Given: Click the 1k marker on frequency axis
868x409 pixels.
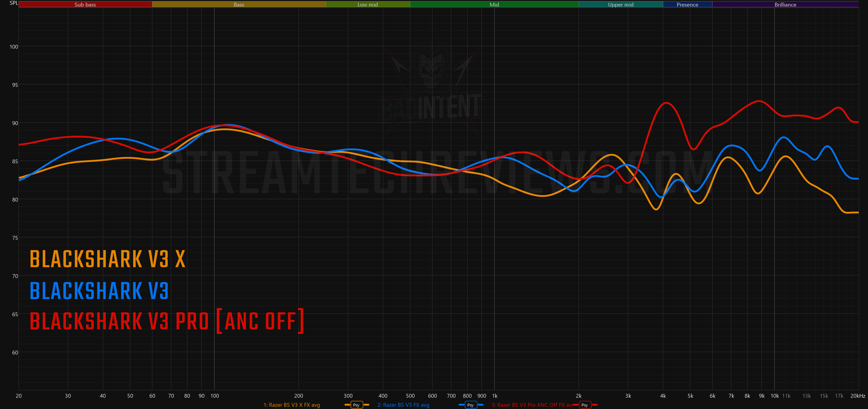Looking at the screenshot, I should [495, 396].
